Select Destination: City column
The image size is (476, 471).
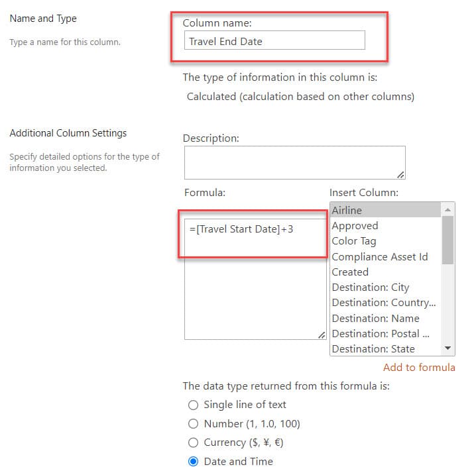386,288
